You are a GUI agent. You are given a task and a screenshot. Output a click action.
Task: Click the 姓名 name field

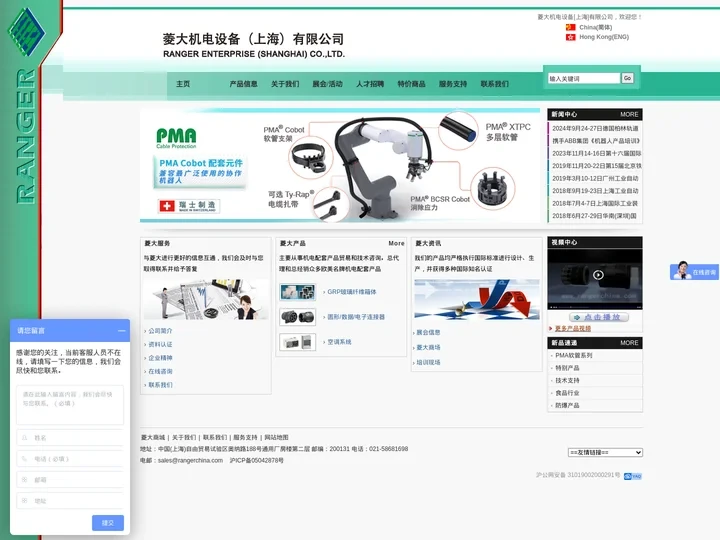click(x=70, y=438)
